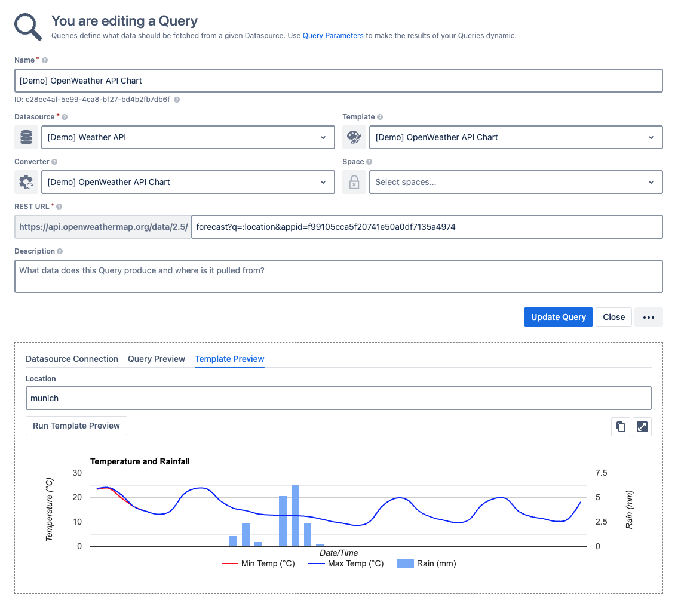Click the help icon next to Converter label
Screen dimensions: 681x616
(x=54, y=162)
